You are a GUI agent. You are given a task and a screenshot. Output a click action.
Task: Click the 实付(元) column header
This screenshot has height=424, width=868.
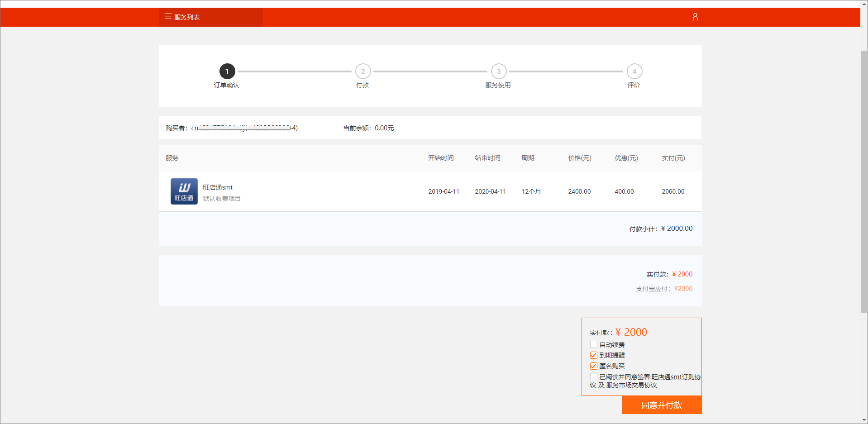(673, 158)
